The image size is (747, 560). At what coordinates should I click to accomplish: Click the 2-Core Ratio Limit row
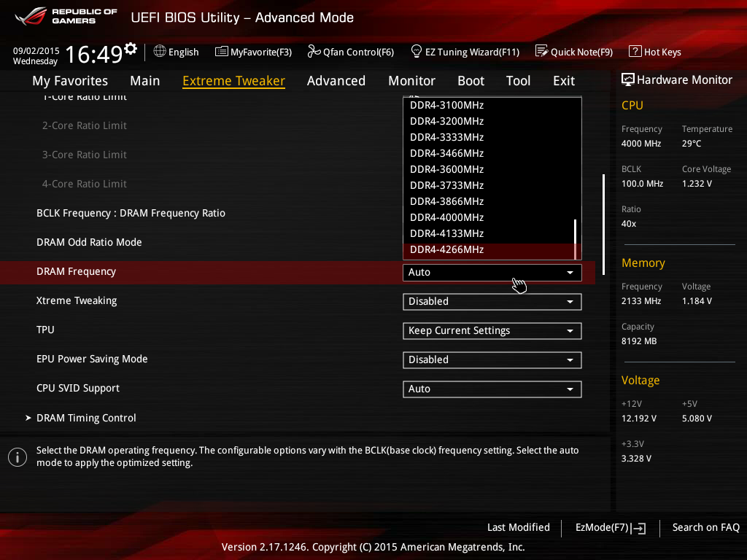tap(85, 125)
